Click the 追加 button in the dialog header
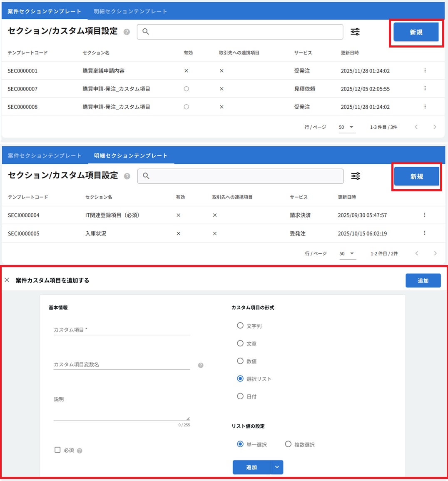Image resolution: width=448 pixels, height=481 pixels. pos(423,281)
